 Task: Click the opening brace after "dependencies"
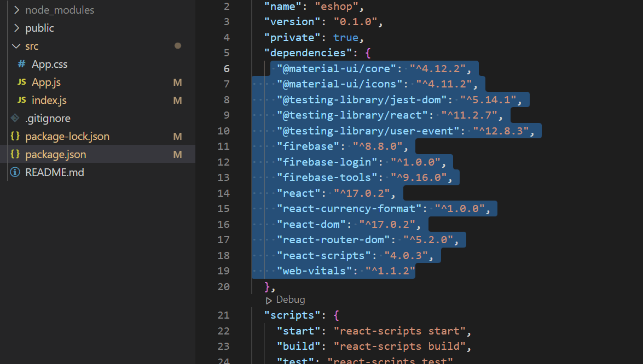pos(368,53)
